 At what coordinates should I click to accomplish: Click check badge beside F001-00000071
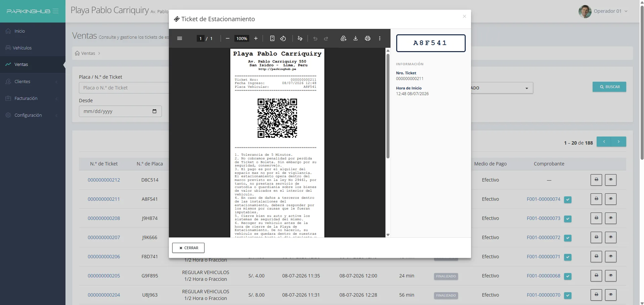(x=568, y=257)
